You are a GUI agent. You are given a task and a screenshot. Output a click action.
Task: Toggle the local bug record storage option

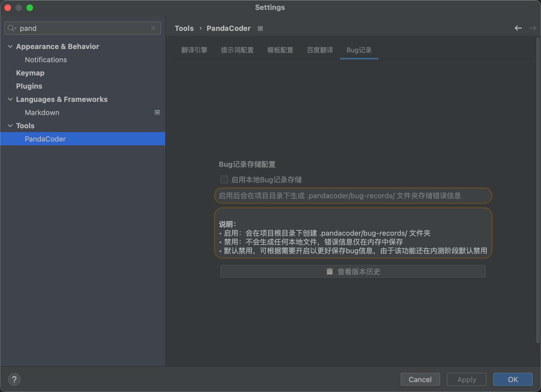click(224, 179)
